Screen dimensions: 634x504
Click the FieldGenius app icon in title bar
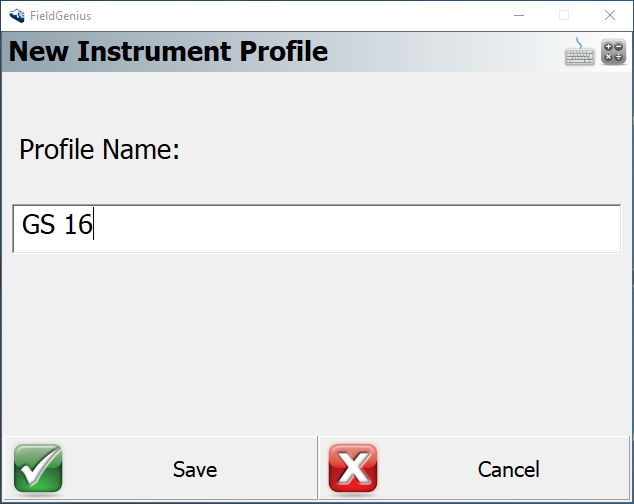[16, 15]
